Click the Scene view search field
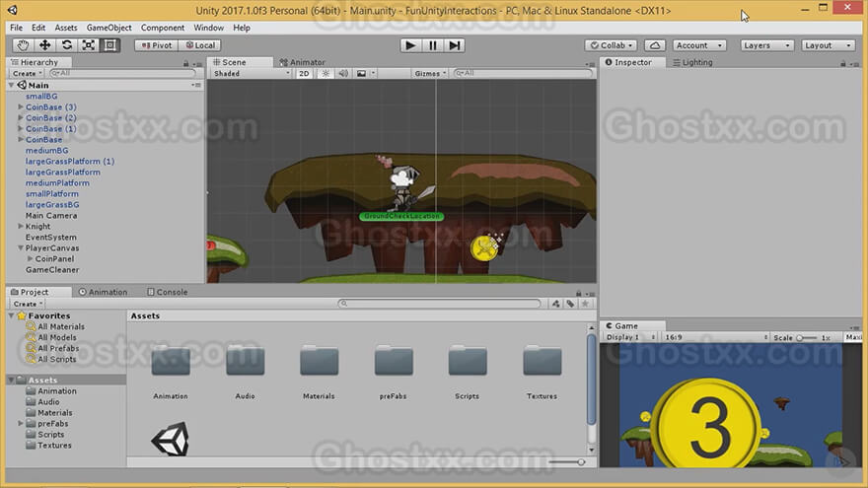Viewport: 868px width, 488px height. (523, 73)
